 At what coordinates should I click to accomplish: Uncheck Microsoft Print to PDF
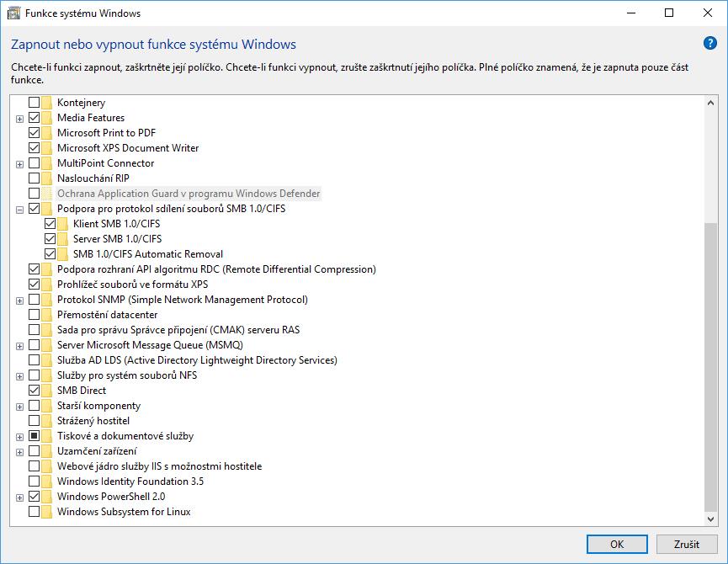coord(34,133)
